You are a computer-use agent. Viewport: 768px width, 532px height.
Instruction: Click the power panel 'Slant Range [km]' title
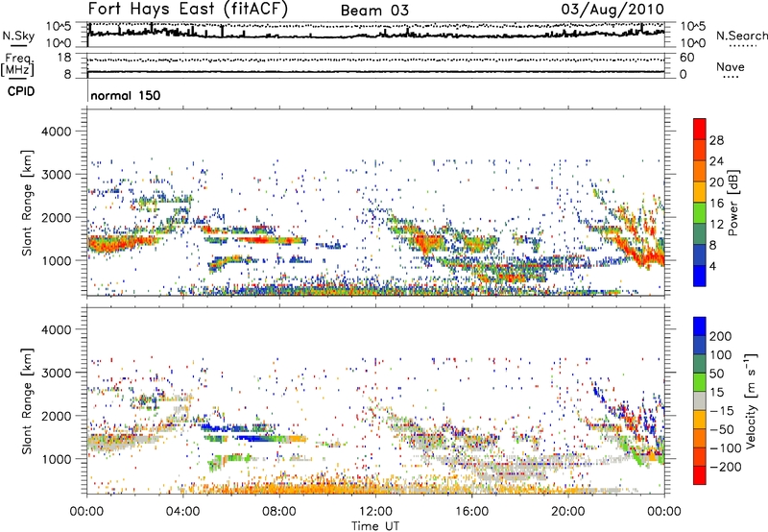(27, 203)
